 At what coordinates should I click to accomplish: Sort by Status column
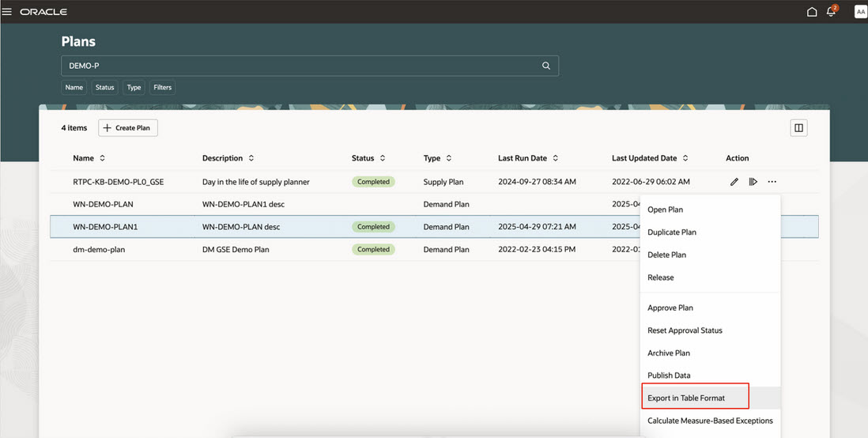pyautogui.click(x=383, y=158)
